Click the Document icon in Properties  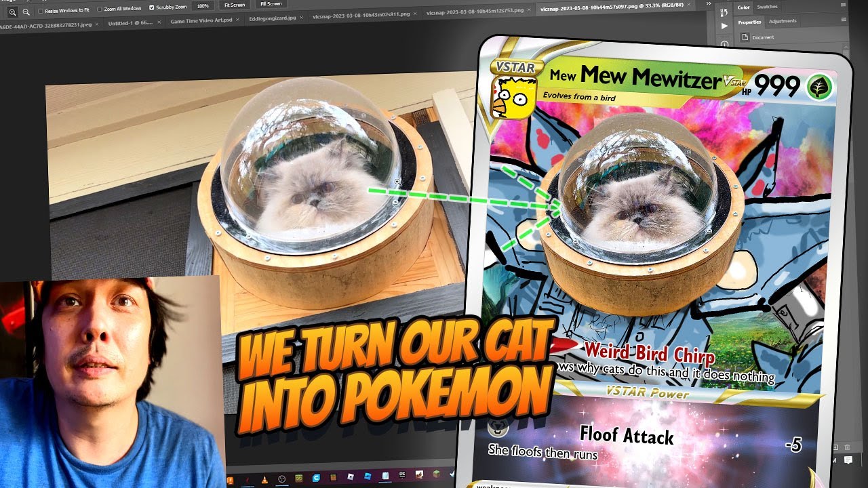point(745,38)
